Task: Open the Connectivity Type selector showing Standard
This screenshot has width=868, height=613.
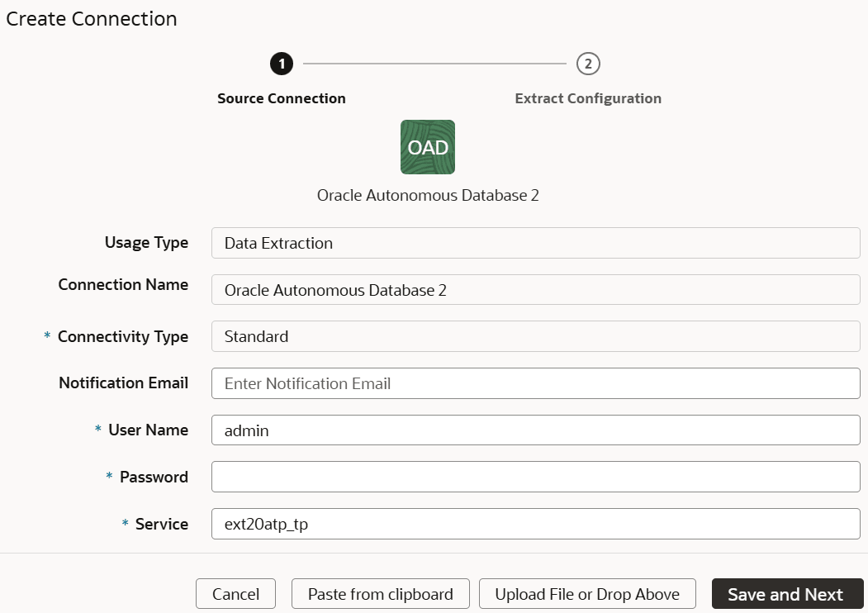Action: (x=534, y=336)
